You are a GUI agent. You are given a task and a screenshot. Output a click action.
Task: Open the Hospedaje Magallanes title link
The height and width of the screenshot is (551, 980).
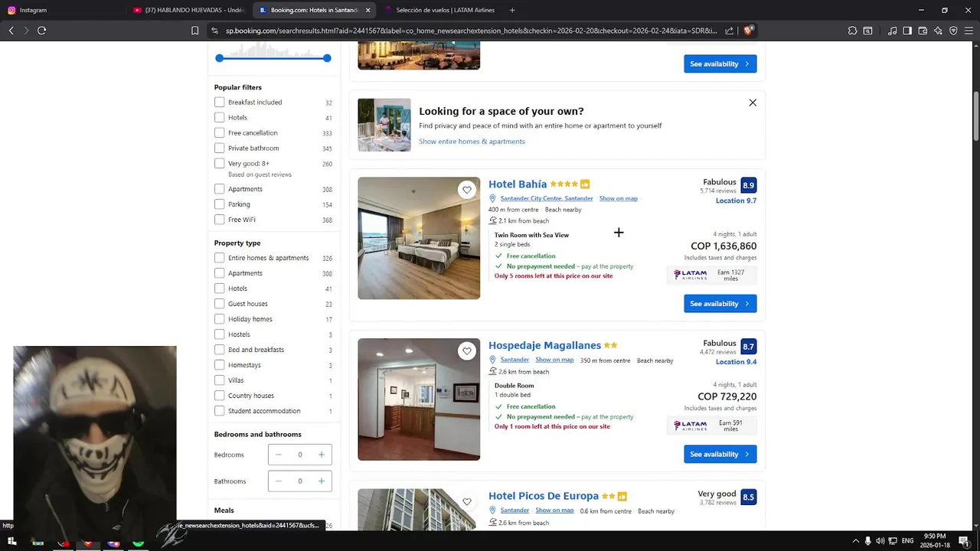click(544, 346)
